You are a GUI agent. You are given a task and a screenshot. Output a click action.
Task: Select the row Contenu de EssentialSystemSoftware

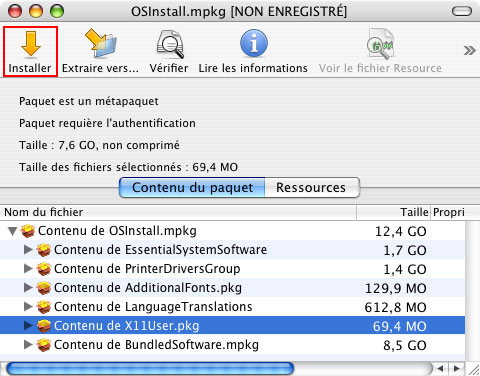[232, 250]
